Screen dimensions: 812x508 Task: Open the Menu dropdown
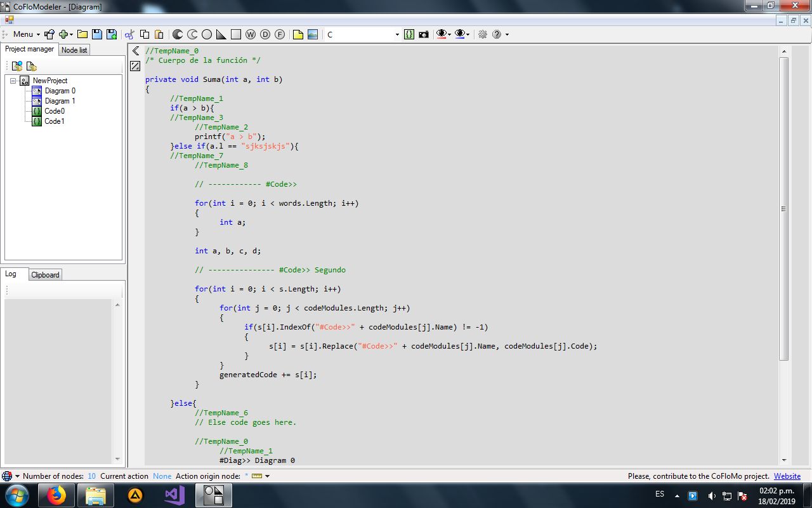click(x=25, y=34)
